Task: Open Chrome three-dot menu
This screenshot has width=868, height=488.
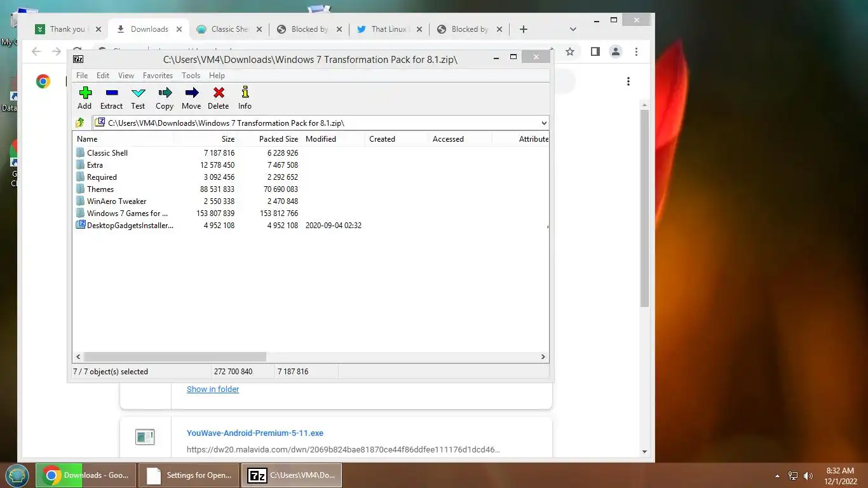Action: 636,51
